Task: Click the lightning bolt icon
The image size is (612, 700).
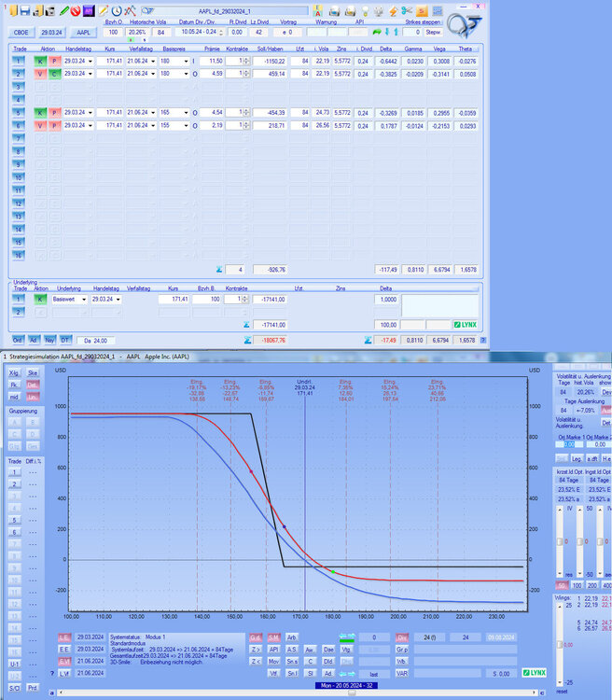Action: (394, 11)
